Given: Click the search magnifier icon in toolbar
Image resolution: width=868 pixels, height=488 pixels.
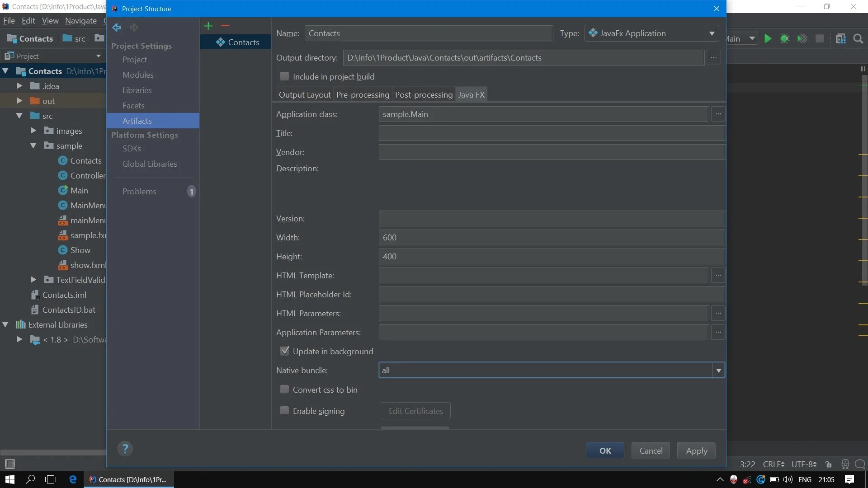Looking at the screenshot, I should point(858,39).
